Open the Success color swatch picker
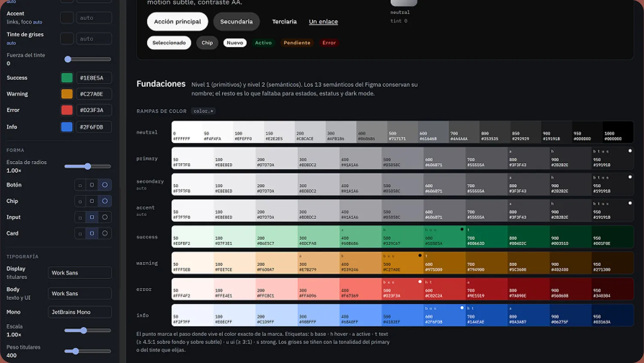Viewport: 644px width, 363px height. [x=67, y=78]
